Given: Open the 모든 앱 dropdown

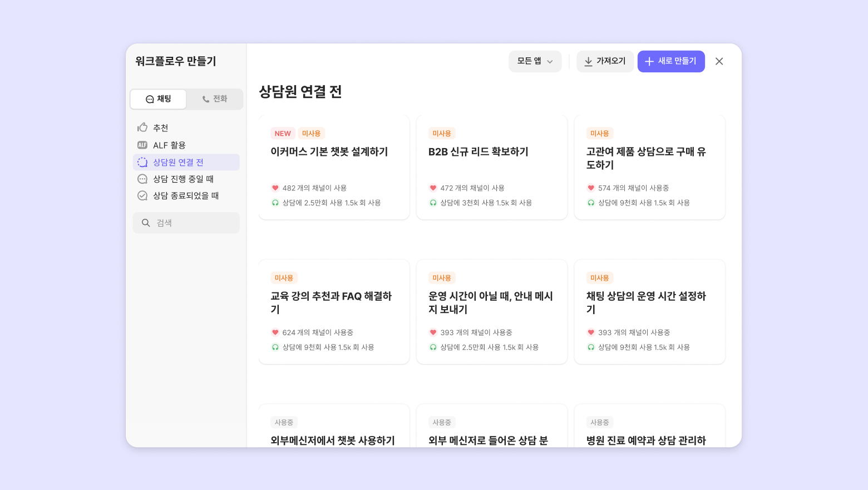Looking at the screenshot, I should [529, 61].
